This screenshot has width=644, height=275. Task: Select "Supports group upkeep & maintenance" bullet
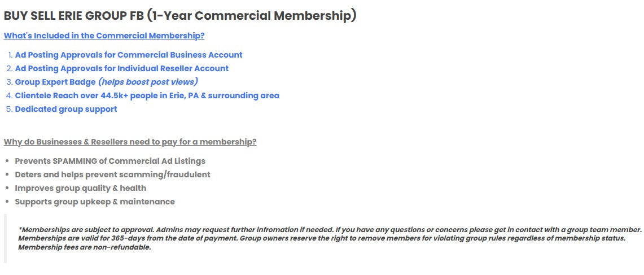[95, 202]
